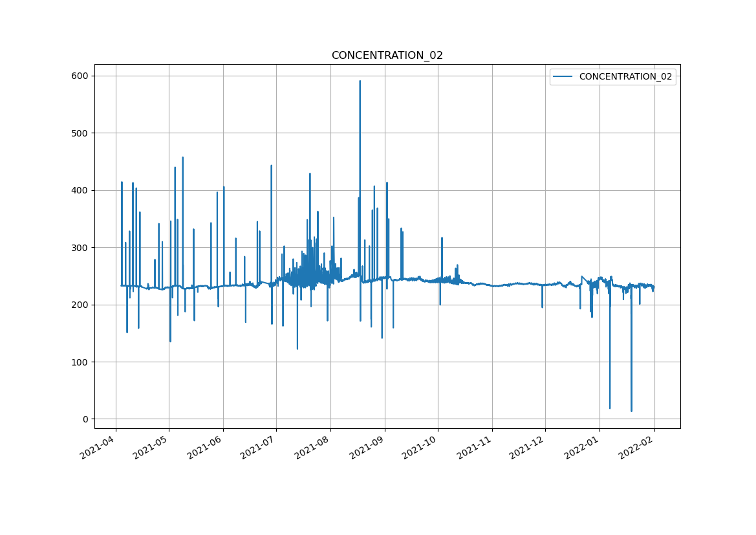Click the chart title CONCENTRATION_02
Image resolution: width=756 pixels, height=535 pixels.
[387, 56]
